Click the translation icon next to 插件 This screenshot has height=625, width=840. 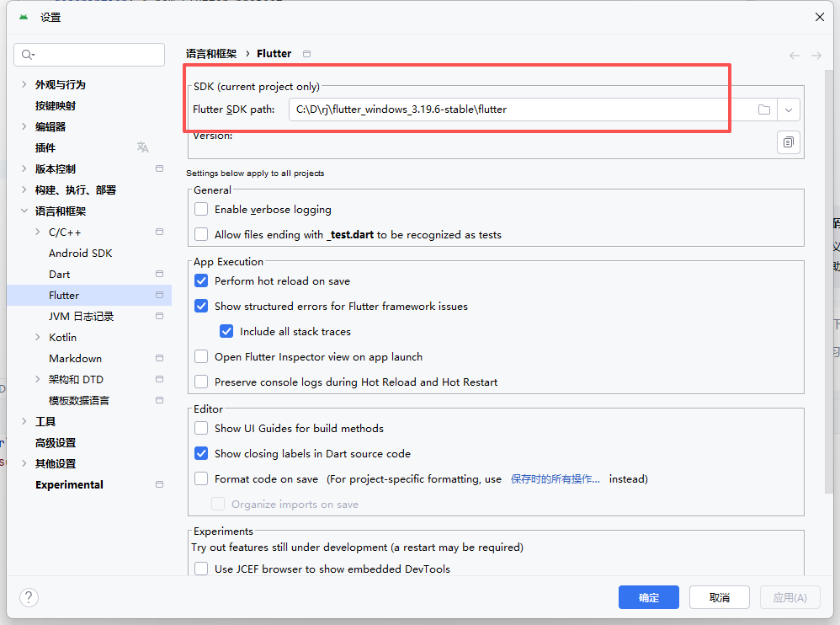pyautogui.click(x=142, y=147)
